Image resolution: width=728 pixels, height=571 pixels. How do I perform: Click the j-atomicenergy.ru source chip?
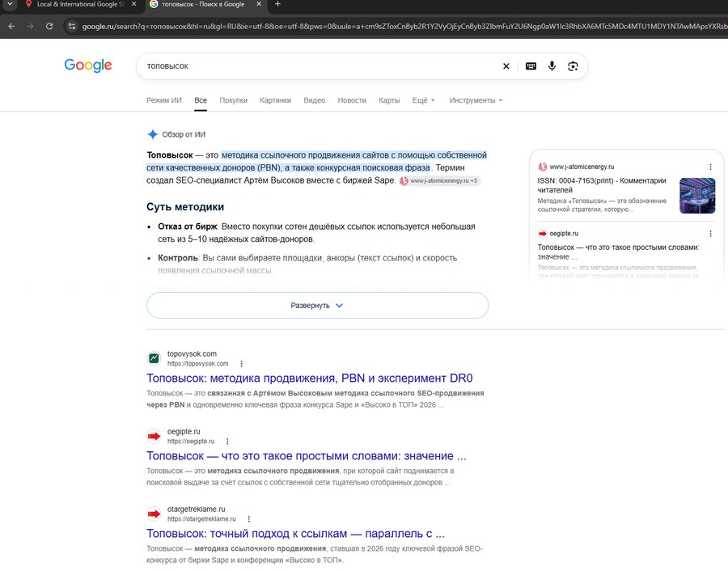click(x=439, y=180)
